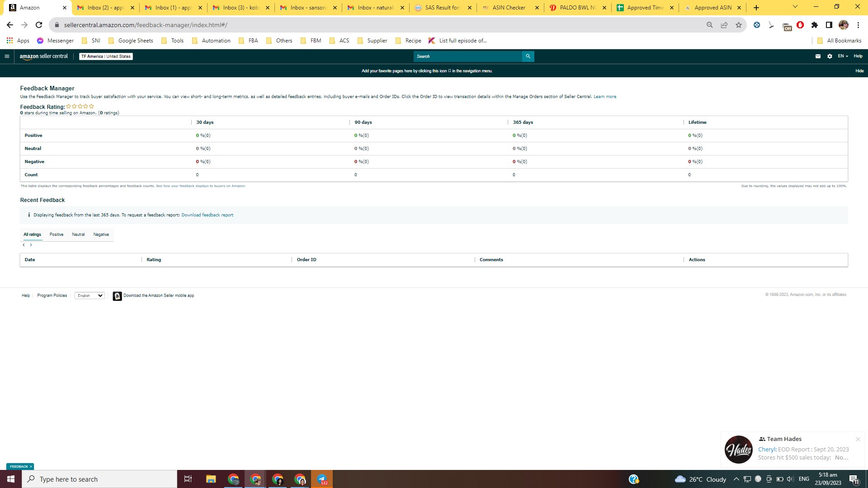Click the browser back arrow
This screenshot has width=868, height=488.
click(10, 25)
